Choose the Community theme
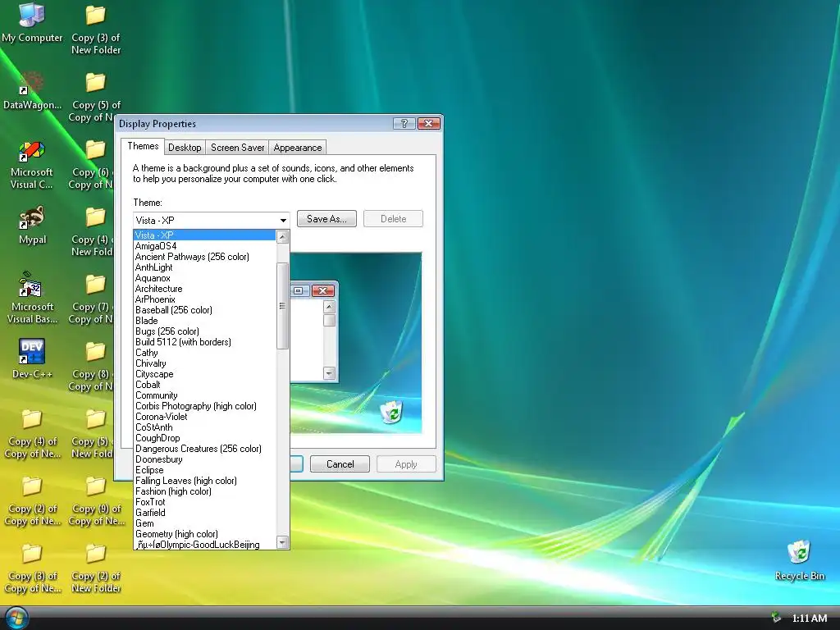Image resolution: width=840 pixels, height=630 pixels. pyautogui.click(x=204, y=395)
